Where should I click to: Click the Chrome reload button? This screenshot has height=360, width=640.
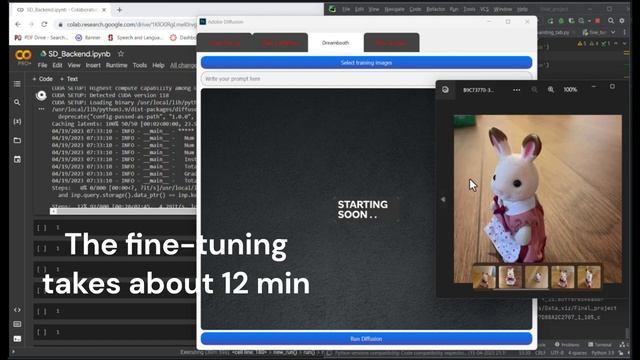pyautogui.click(x=44, y=24)
